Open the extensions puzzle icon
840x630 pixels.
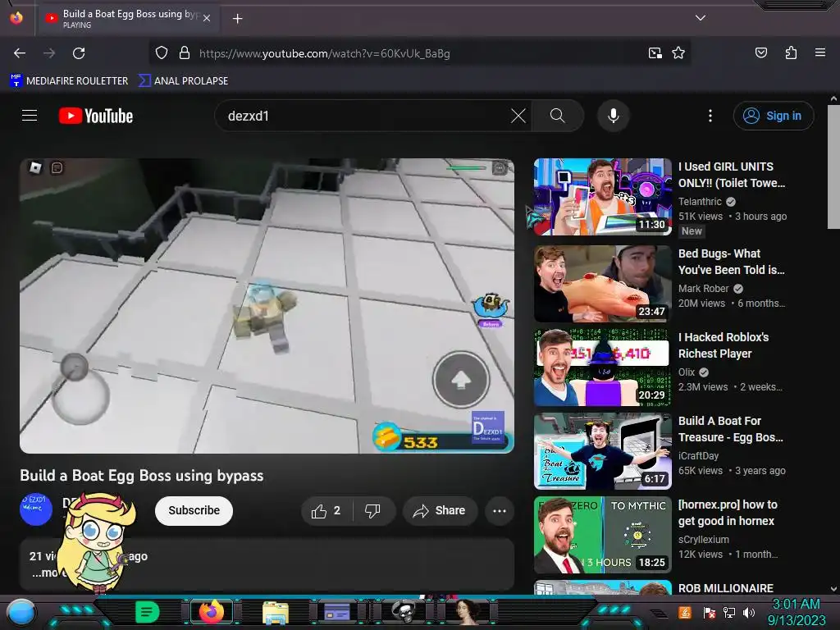791,52
